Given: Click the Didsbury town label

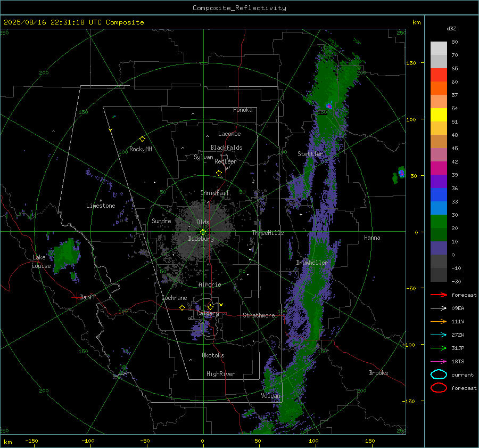Looking at the screenshot, I should 201,239.
